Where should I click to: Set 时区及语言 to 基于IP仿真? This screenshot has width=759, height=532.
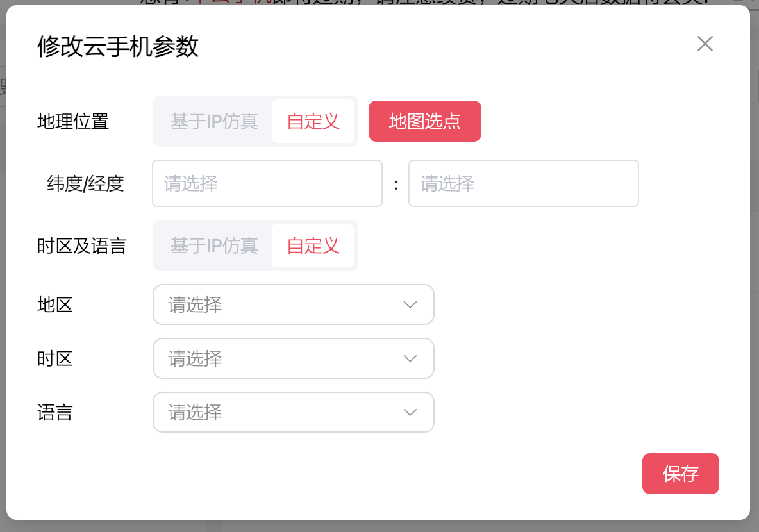(214, 245)
